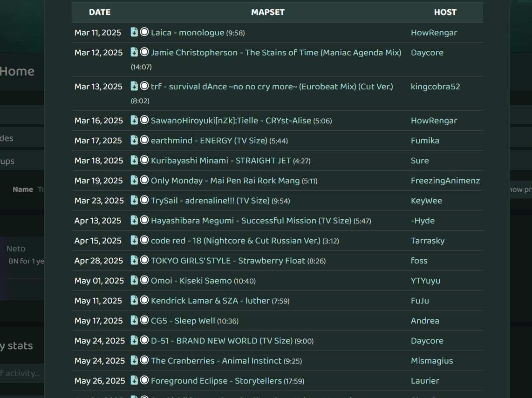Download TrySail - adrenaline!!! mapset
This screenshot has height=398, width=532.
[134, 200]
